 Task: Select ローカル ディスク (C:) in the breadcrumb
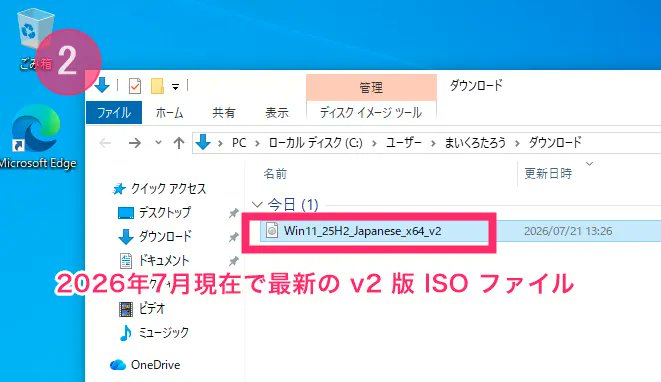pyautogui.click(x=316, y=143)
